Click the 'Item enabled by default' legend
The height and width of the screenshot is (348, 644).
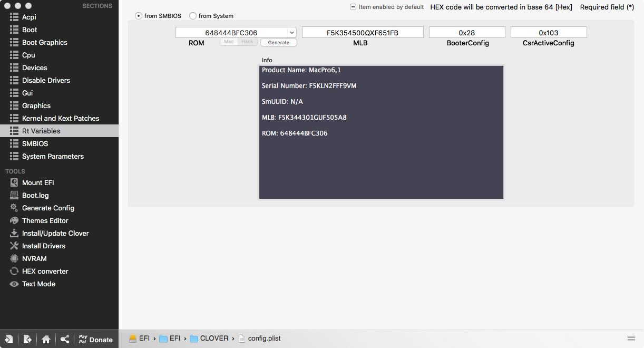point(387,7)
